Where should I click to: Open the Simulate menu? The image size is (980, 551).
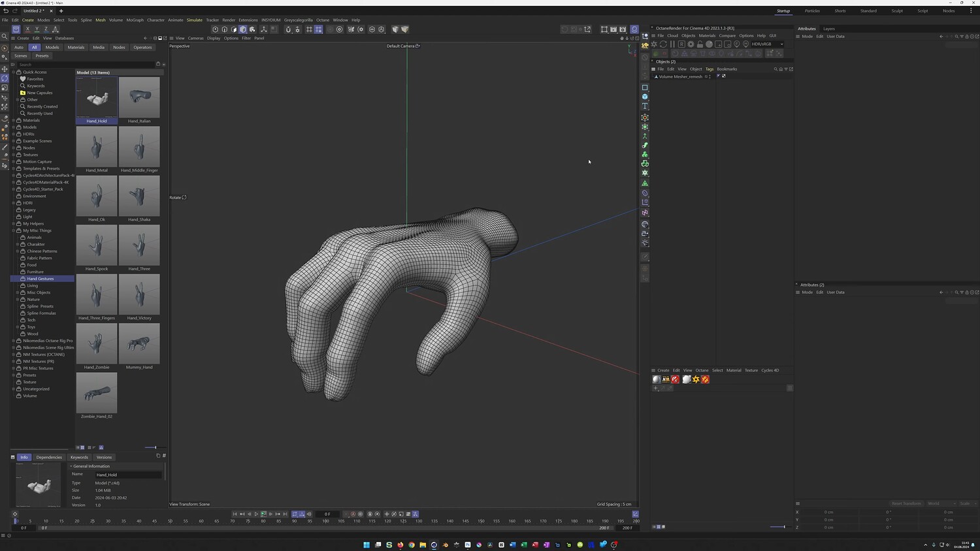pos(195,20)
